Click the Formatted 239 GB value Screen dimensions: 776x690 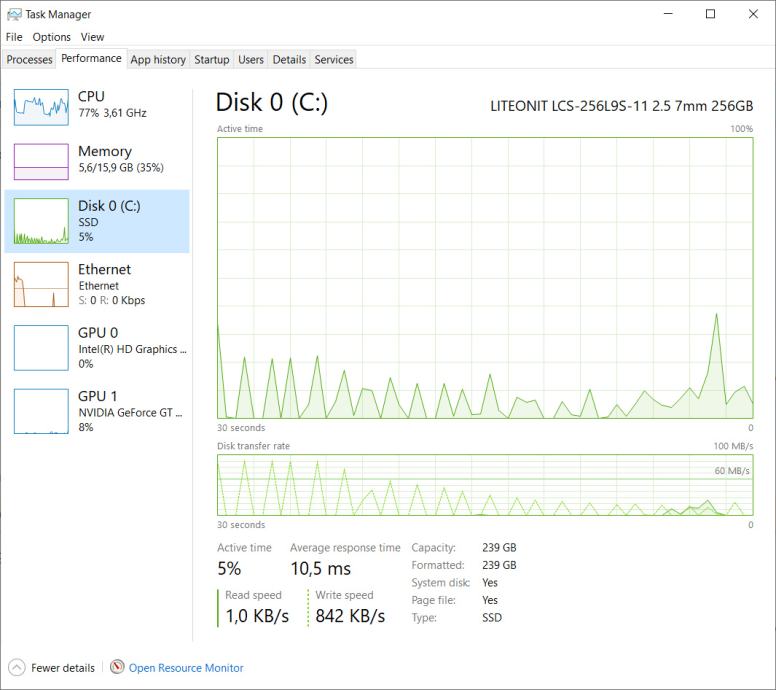499,565
